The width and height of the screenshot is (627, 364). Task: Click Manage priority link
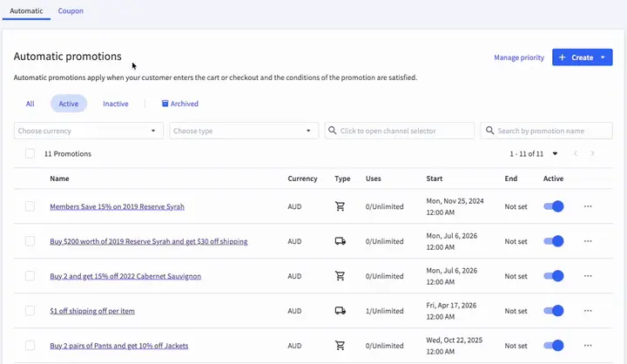[x=519, y=57]
